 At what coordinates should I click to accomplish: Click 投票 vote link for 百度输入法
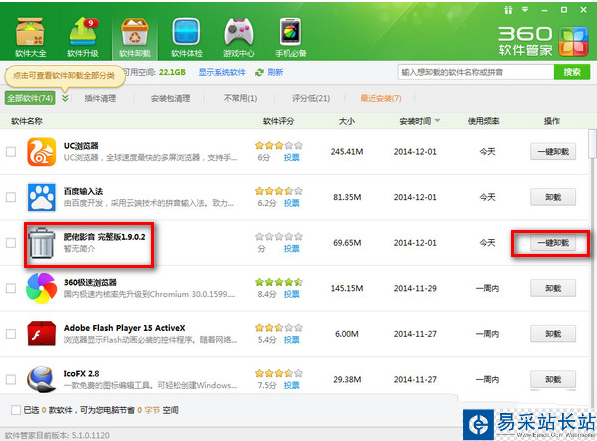pos(291,203)
